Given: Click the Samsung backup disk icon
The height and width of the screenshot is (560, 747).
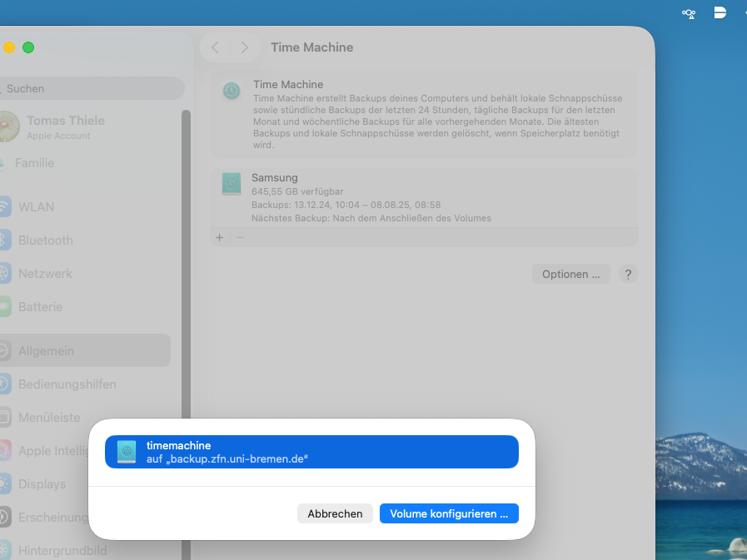Looking at the screenshot, I should 232,184.
